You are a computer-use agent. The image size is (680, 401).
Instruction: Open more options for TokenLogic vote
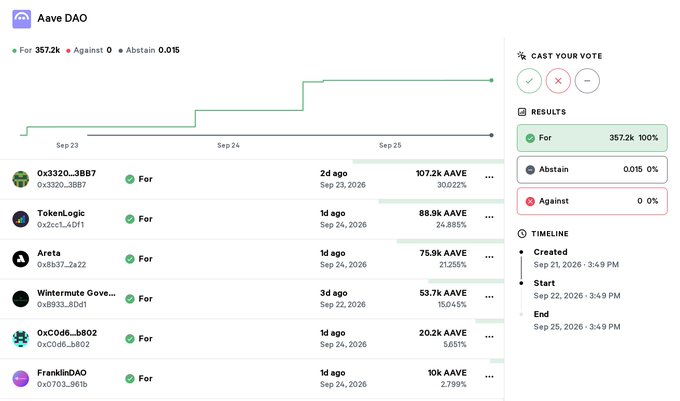(489, 217)
